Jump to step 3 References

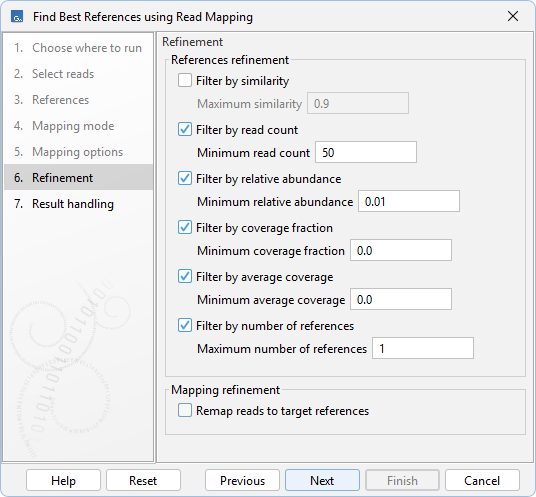coord(78,100)
